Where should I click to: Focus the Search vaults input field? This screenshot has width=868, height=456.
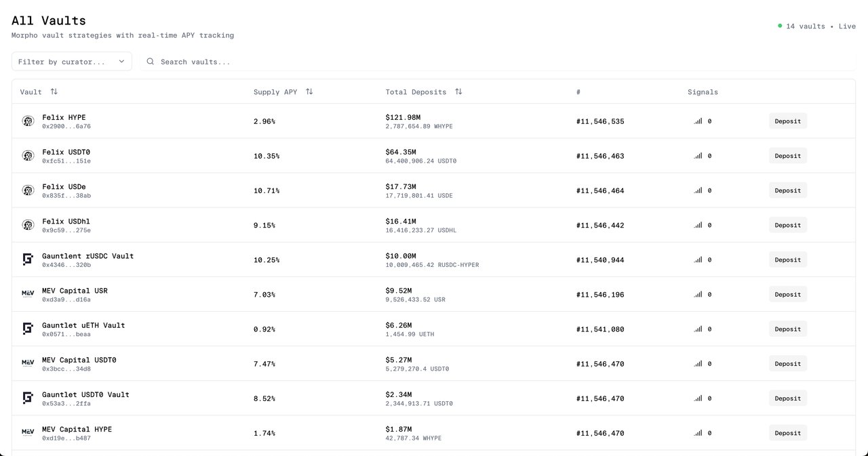(x=498, y=62)
